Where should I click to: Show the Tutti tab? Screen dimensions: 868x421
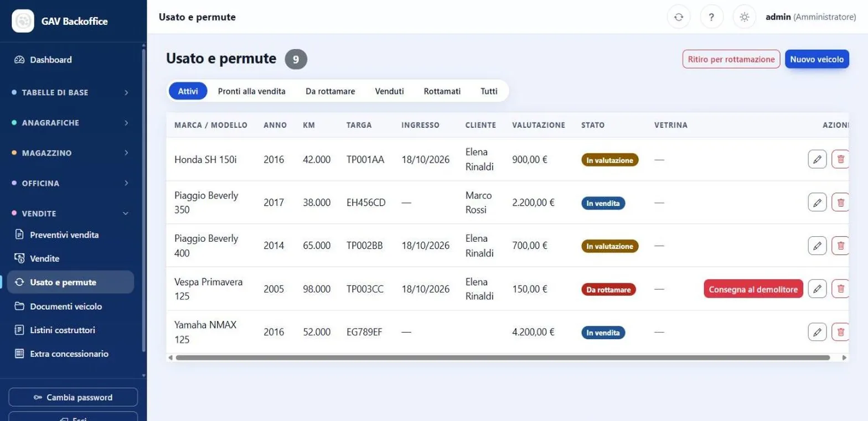click(489, 91)
